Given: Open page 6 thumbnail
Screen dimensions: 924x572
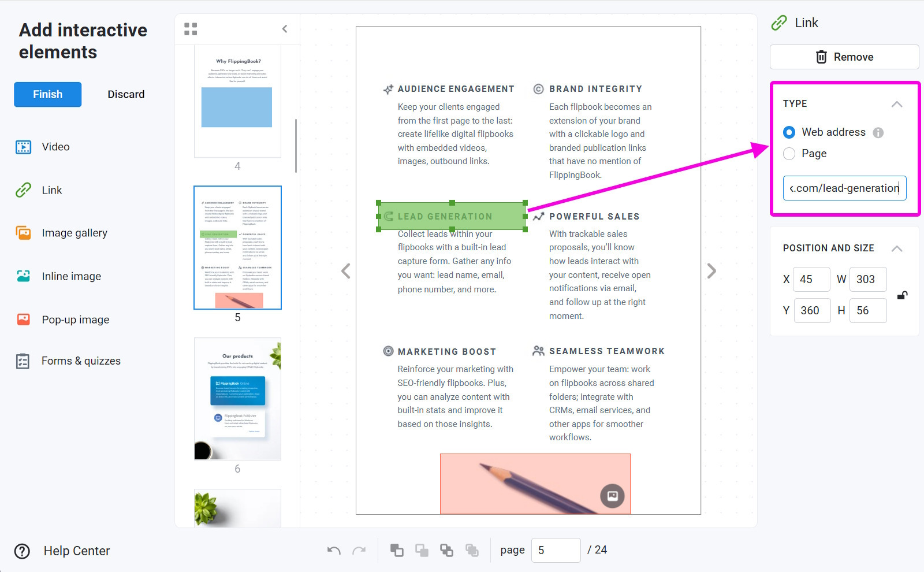Looking at the screenshot, I should [237, 399].
